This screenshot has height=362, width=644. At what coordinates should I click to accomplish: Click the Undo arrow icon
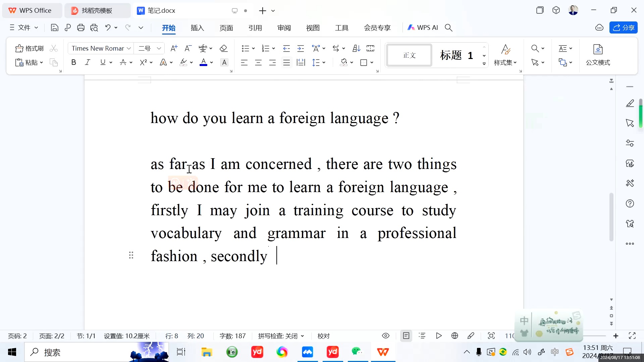pos(108,28)
